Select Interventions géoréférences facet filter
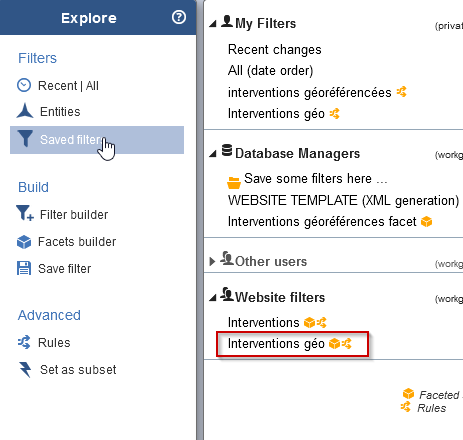Image resolution: width=463 pixels, height=440 pixels. (x=330, y=222)
